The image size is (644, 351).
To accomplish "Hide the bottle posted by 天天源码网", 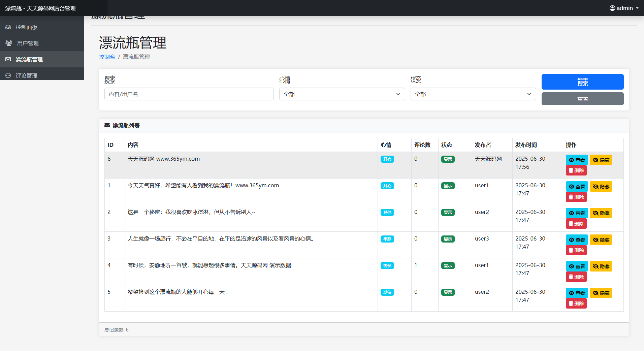I will 601,160.
